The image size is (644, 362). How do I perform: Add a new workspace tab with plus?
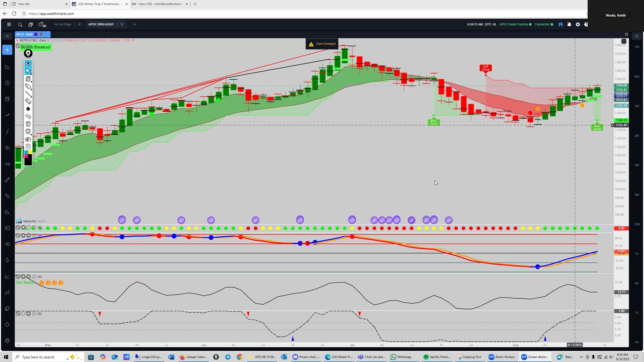[x=135, y=24]
